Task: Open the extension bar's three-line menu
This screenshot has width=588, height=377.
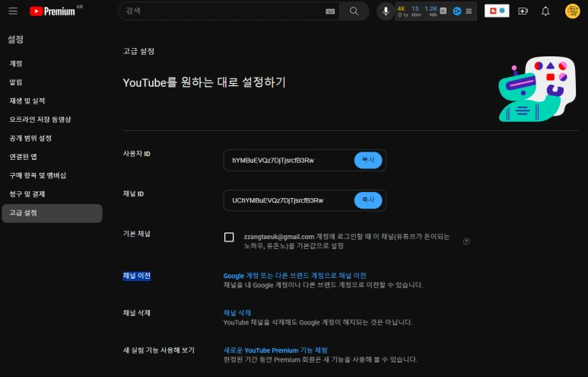Action: pyautogui.click(x=469, y=11)
